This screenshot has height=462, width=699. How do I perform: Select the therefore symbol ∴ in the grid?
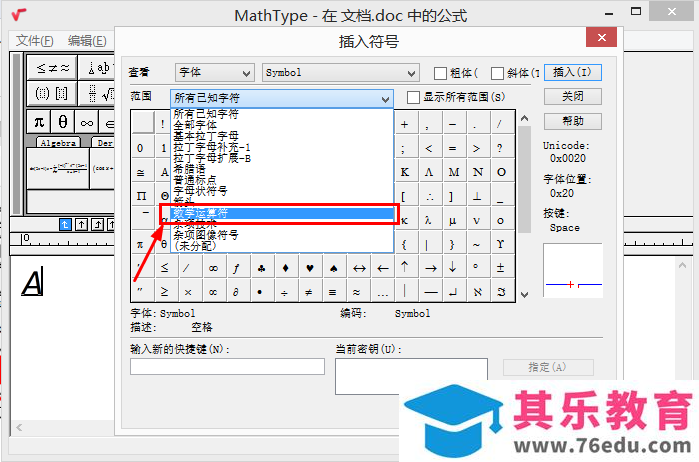[429, 196]
